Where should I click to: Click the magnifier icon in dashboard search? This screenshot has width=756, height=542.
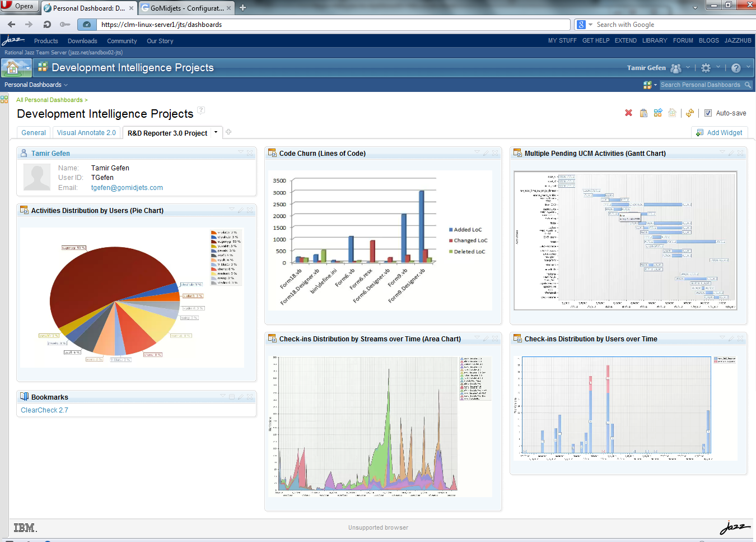[x=747, y=85]
